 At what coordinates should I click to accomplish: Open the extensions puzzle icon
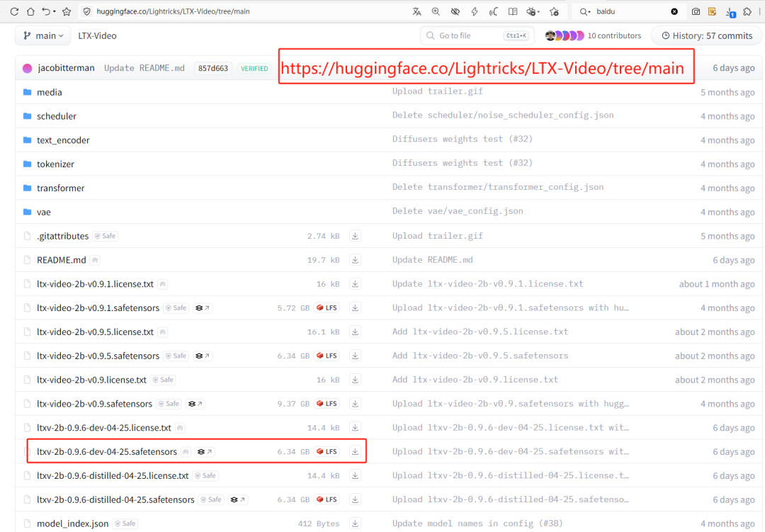747,11
